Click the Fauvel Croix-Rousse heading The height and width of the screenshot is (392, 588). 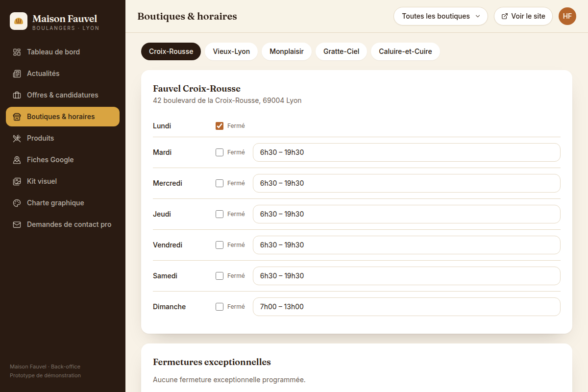pyautogui.click(x=196, y=89)
